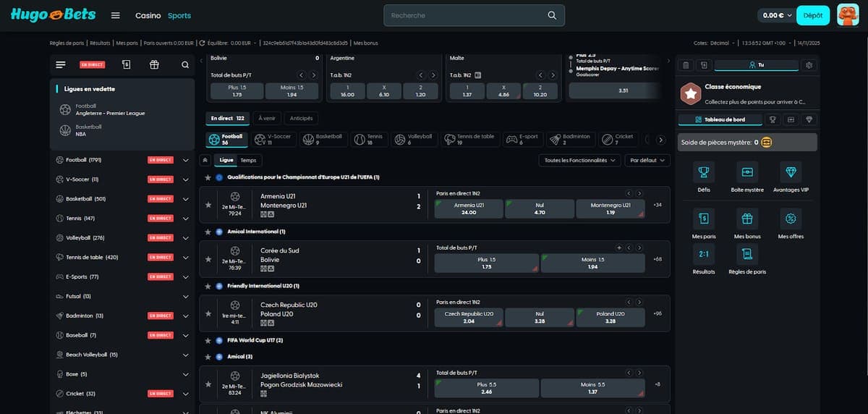Open settings gear in the bet slip panel

tap(809, 65)
